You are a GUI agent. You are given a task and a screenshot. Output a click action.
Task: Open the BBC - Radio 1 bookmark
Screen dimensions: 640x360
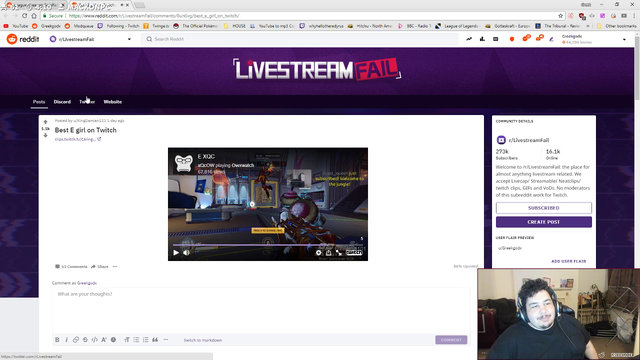click(x=415, y=26)
